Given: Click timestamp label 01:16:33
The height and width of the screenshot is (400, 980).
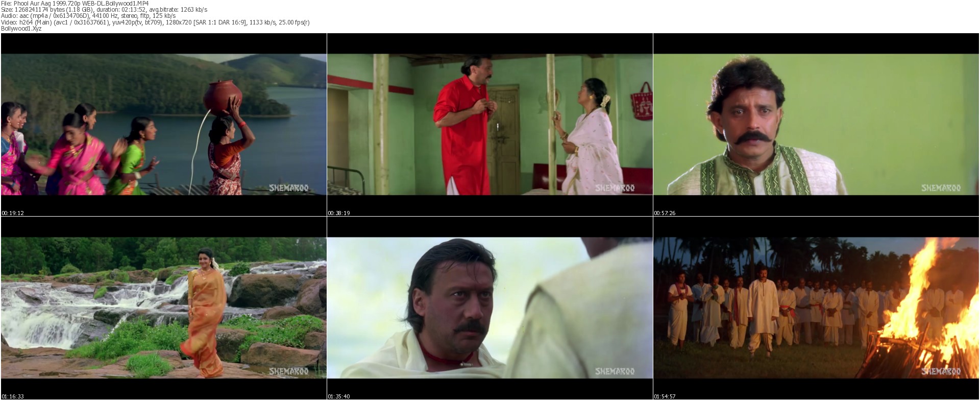Looking at the screenshot, I should [x=13, y=396].
